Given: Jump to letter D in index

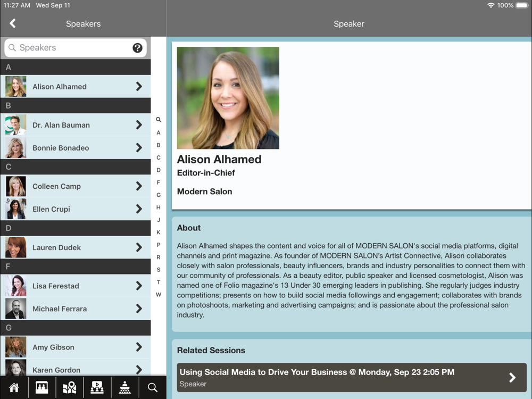Looking at the screenshot, I should pyautogui.click(x=159, y=170).
